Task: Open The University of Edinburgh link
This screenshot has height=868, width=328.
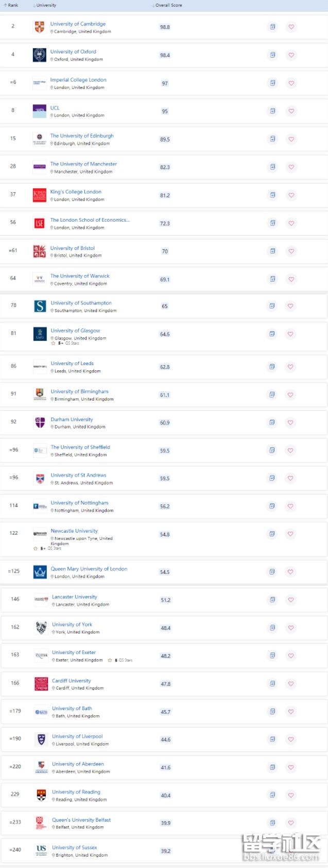Action: (82, 136)
